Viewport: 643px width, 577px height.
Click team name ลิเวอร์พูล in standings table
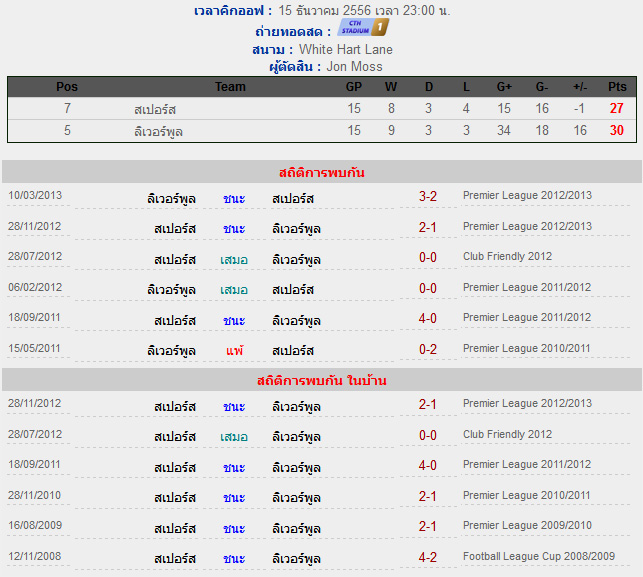tap(158, 132)
